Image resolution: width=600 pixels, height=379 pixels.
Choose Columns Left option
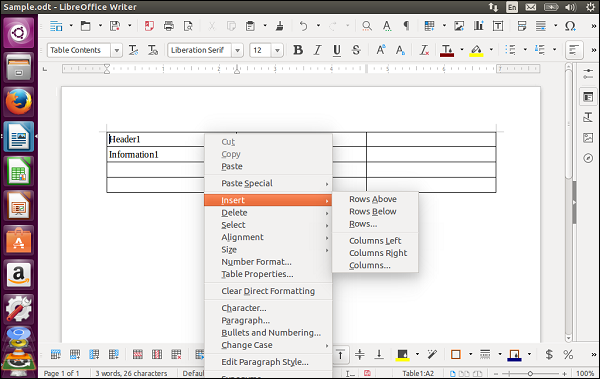click(x=375, y=241)
